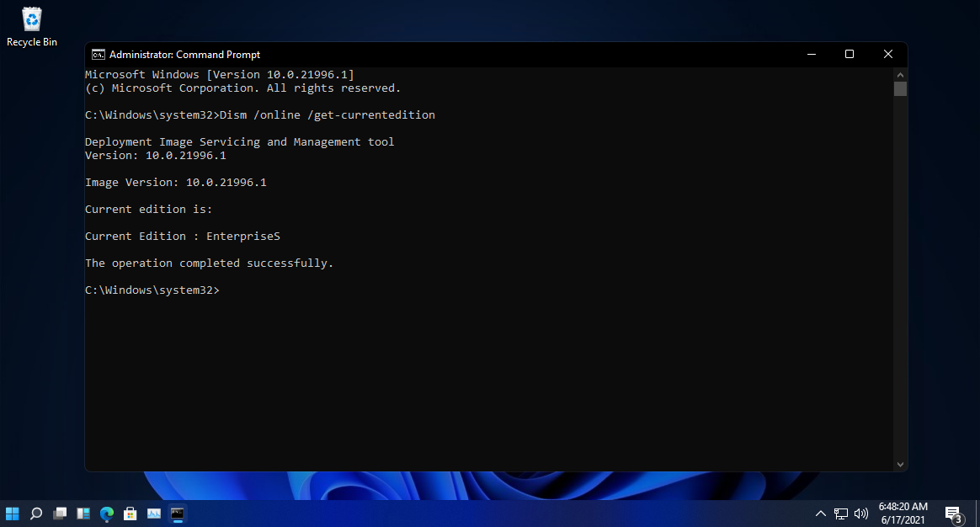This screenshot has height=527, width=980.
Task: Select Command Prompt taskbar icon
Action: [x=178, y=514]
